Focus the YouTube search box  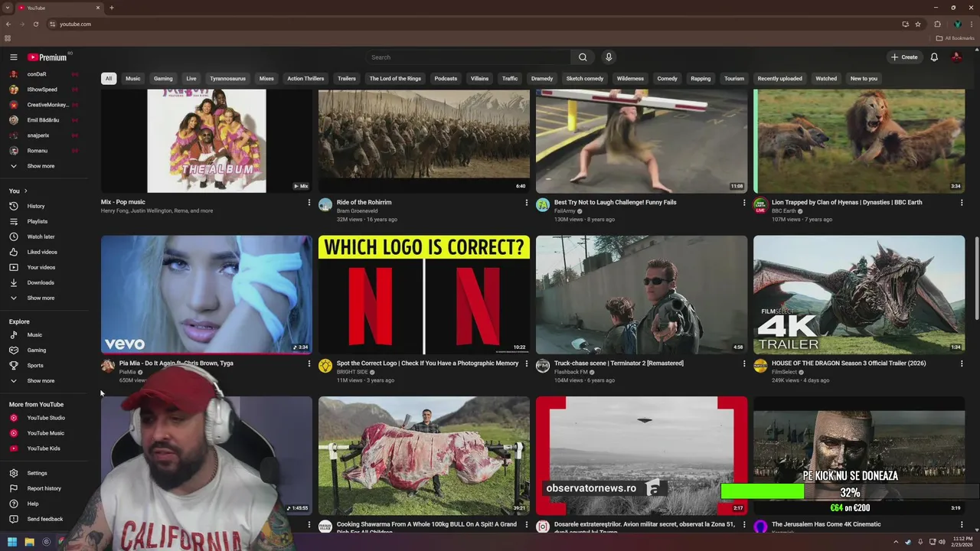469,57
